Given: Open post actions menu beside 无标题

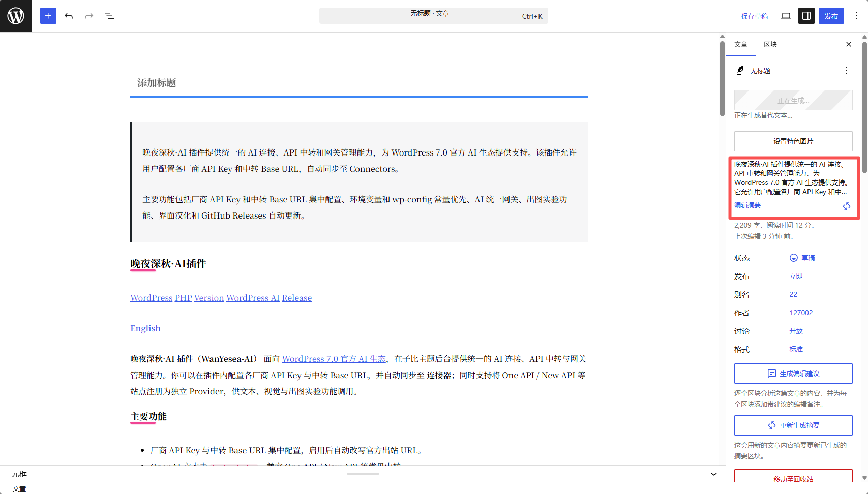Looking at the screenshot, I should tap(847, 71).
